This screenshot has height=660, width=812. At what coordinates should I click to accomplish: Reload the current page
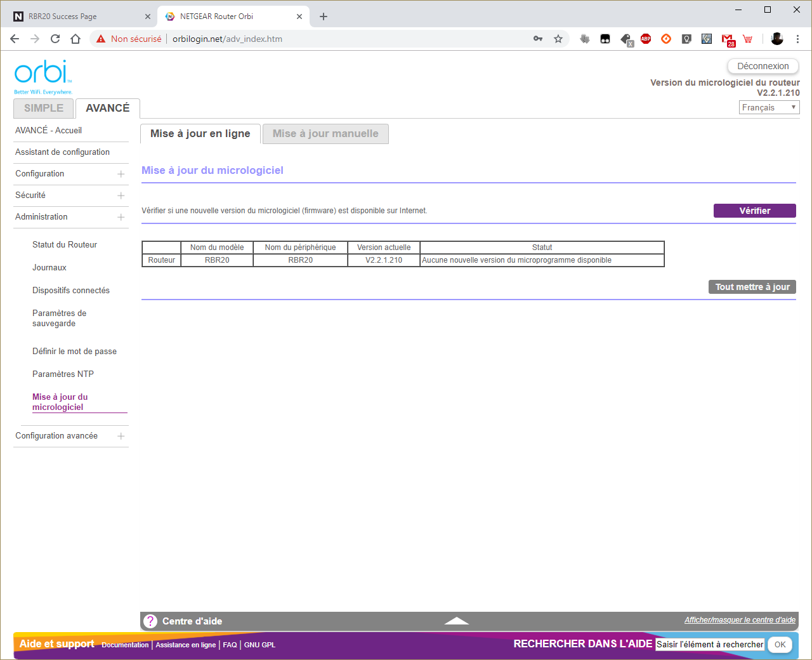(x=55, y=39)
